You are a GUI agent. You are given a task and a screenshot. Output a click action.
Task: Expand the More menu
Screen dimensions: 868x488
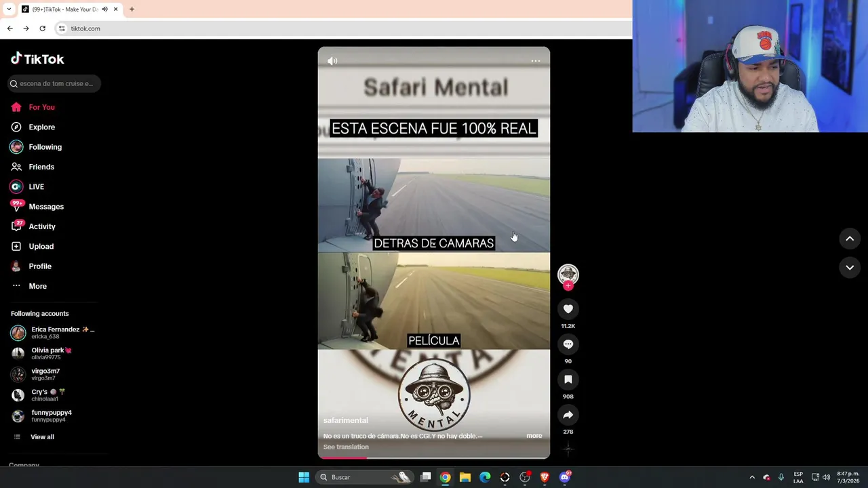29,286
